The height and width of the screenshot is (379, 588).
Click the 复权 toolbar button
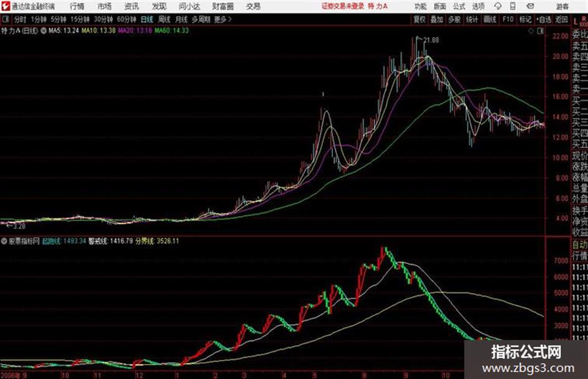point(419,19)
